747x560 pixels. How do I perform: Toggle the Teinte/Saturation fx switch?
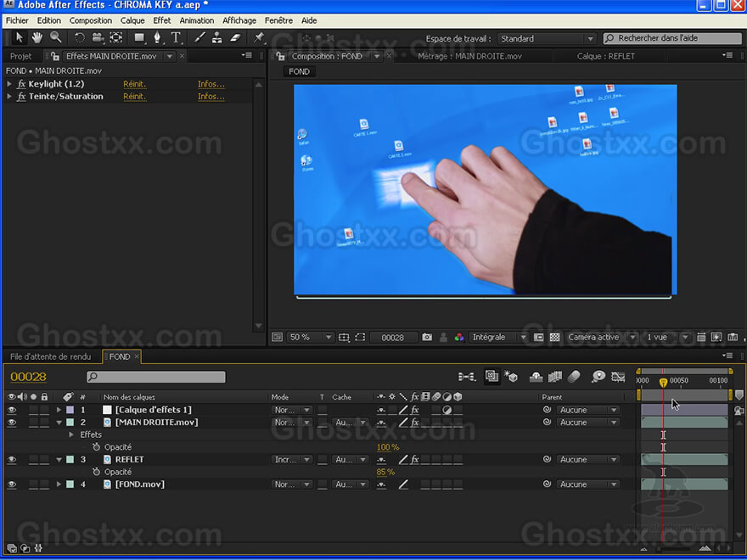click(x=21, y=96)
